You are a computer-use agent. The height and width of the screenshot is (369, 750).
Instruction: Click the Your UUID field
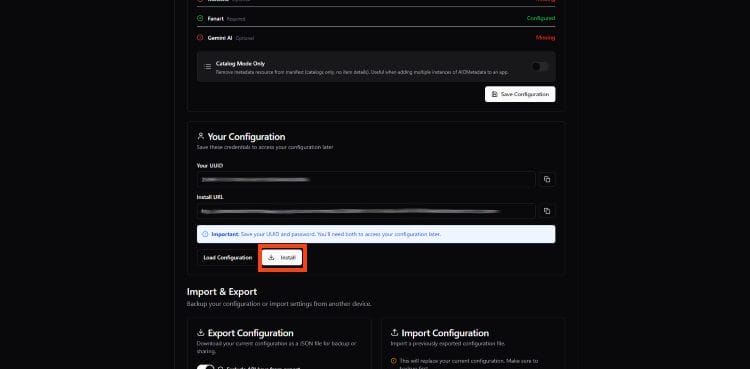click(x=366, y=179)
